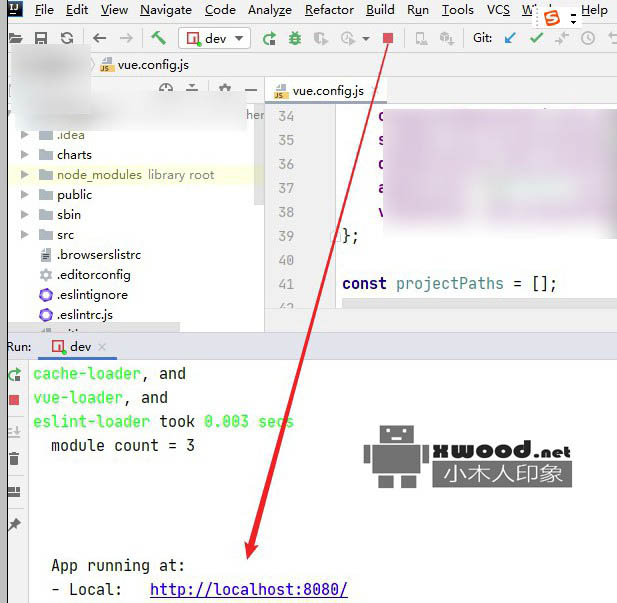Clear console output with the trash icon
This screenshot has width=617, height=603.
click(x=14, y=459)
